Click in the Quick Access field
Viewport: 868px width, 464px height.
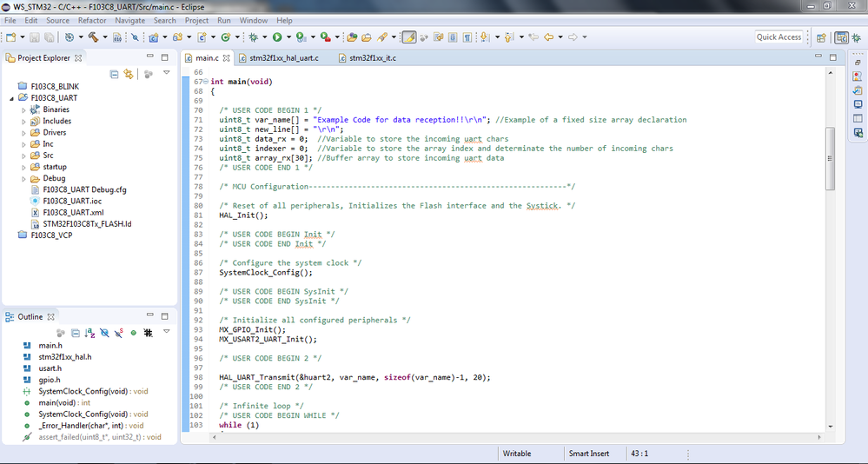(779, 37)
